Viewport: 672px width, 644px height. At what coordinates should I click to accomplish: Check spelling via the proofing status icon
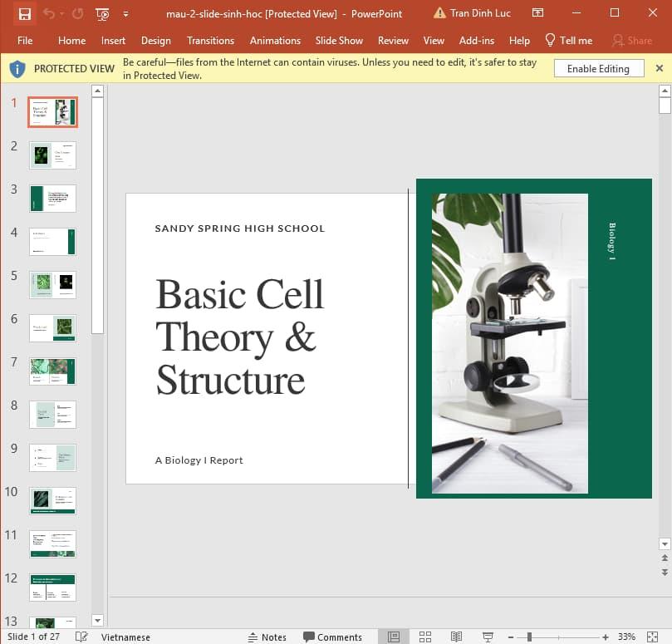(x=80, y=636)
